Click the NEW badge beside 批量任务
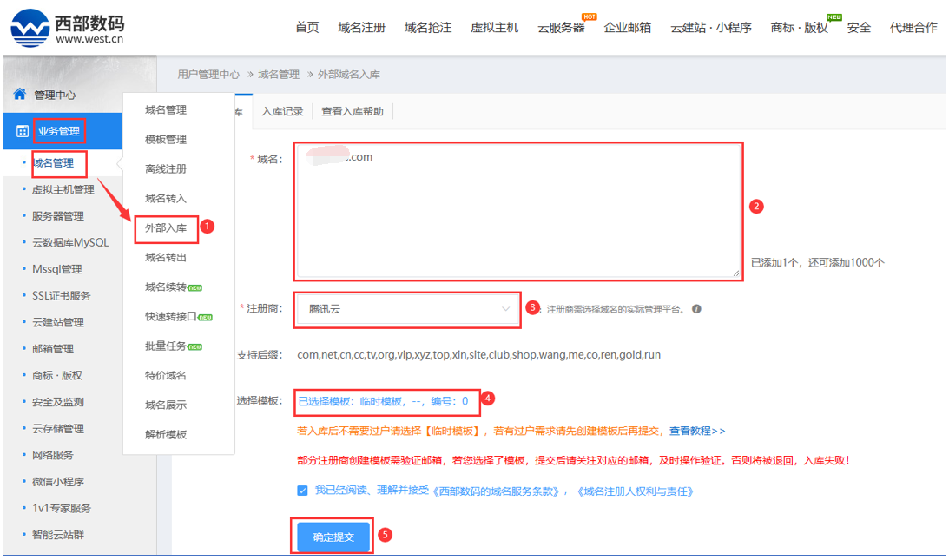Screen dimensions: 949x560 195,347
